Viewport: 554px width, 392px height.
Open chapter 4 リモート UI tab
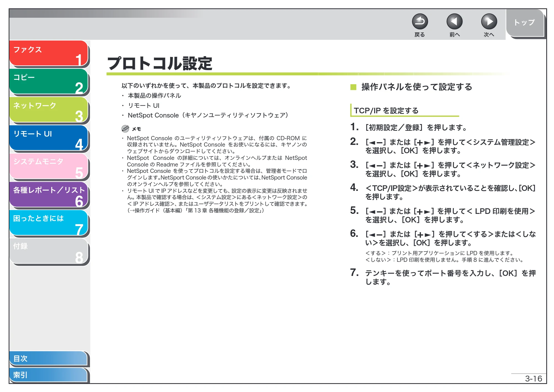click(48, 138)
